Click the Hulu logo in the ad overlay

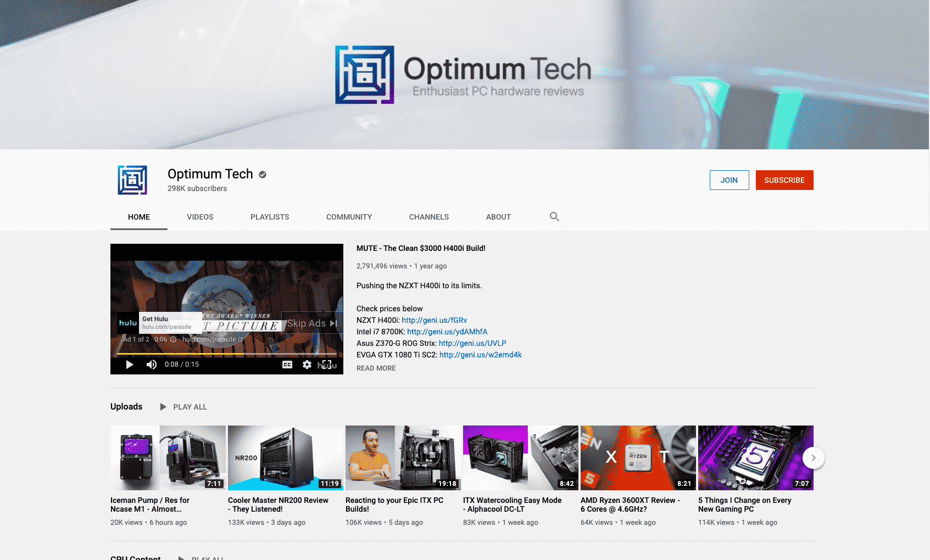pos(128,323)
